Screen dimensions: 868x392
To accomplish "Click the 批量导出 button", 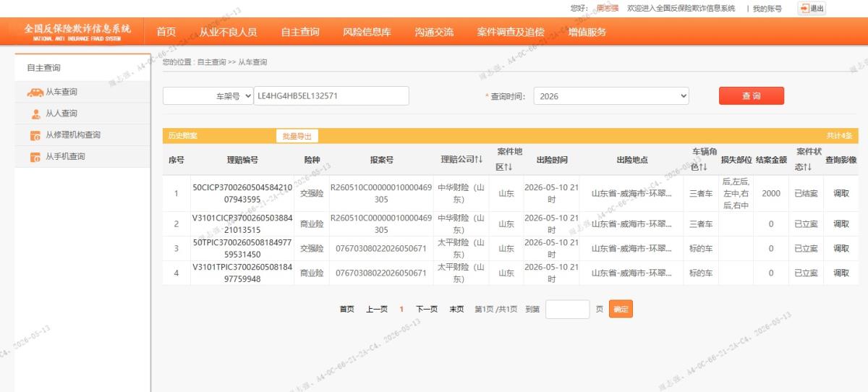I will coord(297,136).
